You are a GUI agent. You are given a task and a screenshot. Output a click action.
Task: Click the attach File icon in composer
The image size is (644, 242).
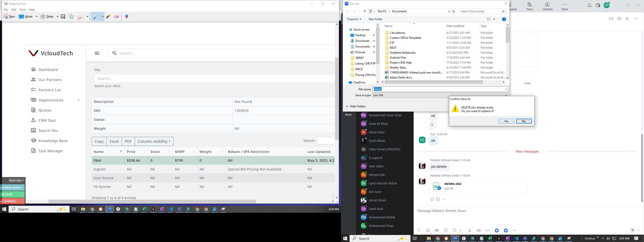tap(446, 230)
